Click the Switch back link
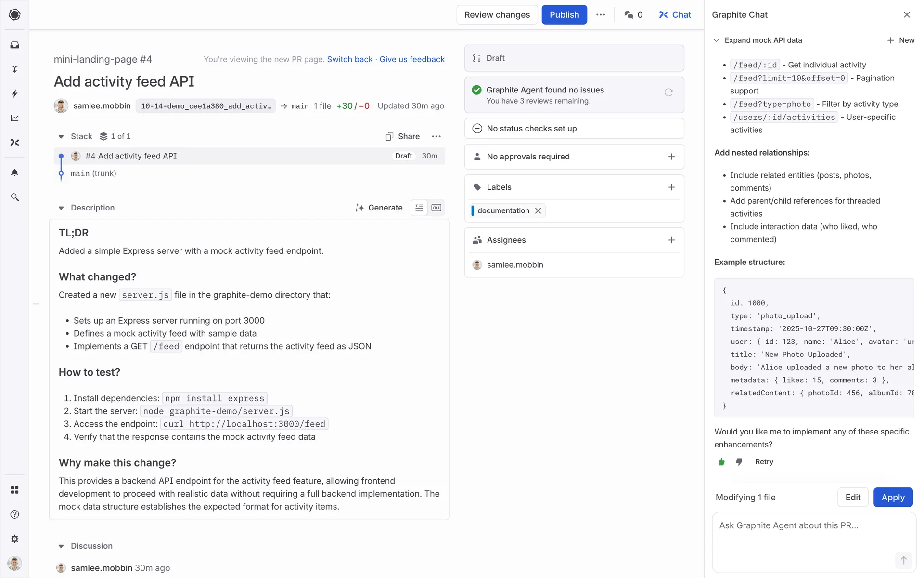The width and height of the screenshot is (924, 578). click(x=350, y=59)
